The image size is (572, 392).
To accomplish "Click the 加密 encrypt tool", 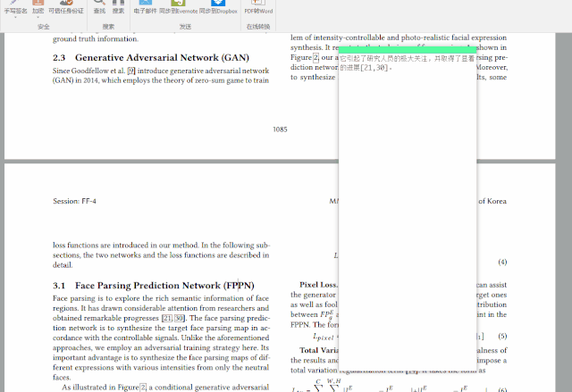I will [38, 7].
